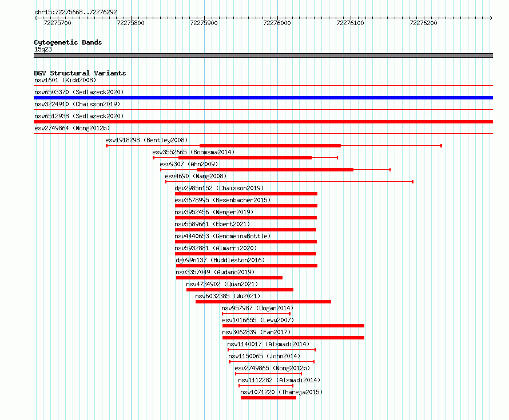Click the esv1016655 Levy2007 bar
Screen dimensions: 509x420
click(x=293, y=326)
